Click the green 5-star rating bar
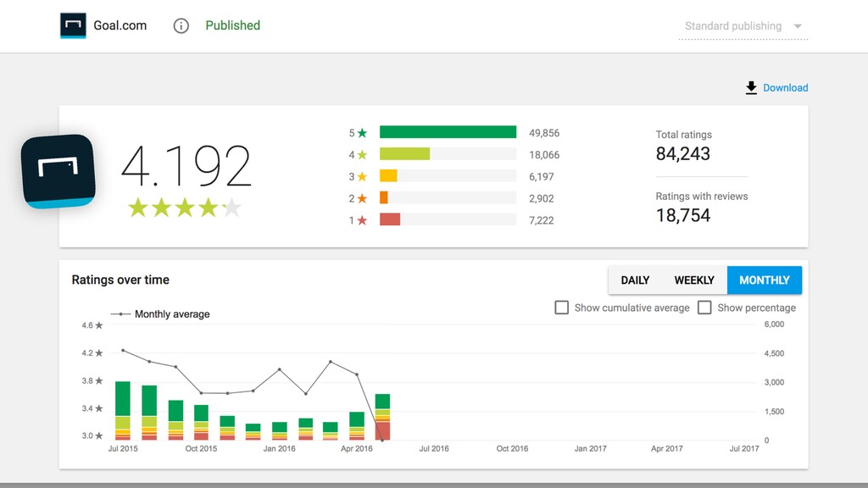Screen dimensions: 868x488 tap(448, 132)
